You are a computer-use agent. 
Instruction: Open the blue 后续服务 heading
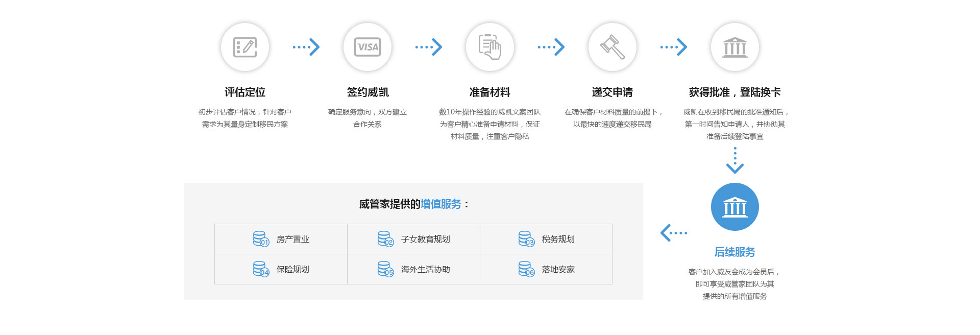[x=735, y=252]
